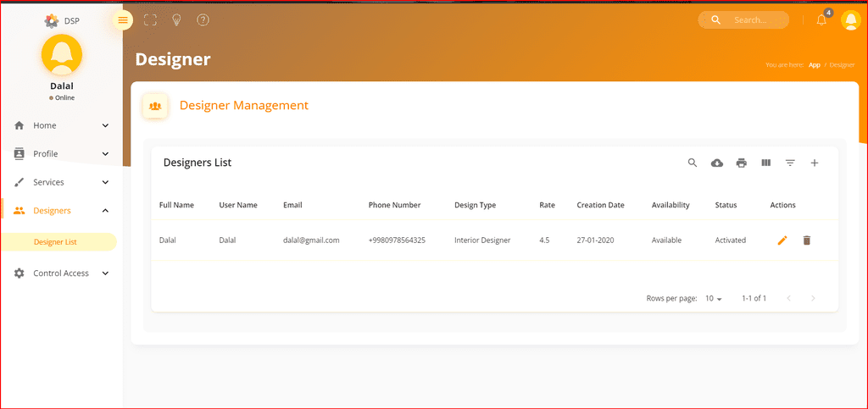Click Available availability cell
The width and height of the screenshot is (868, 409).
coord(666,240)
